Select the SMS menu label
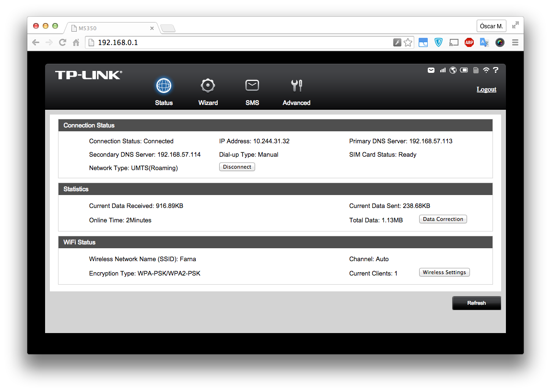551x392 pixels. (x=252, y=103)
